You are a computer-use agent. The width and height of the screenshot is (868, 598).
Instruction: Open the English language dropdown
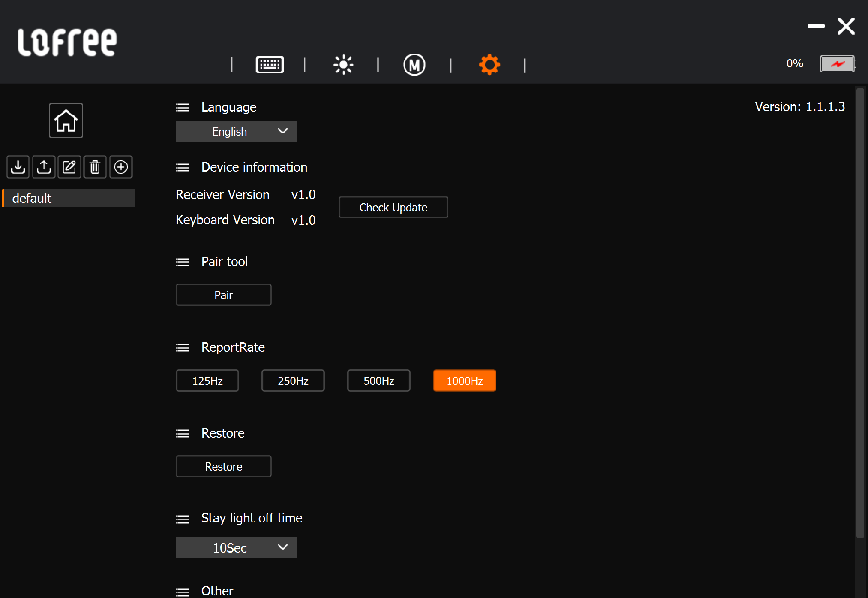(236, 131)
